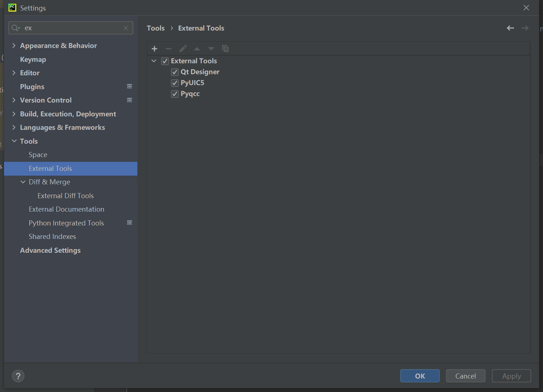Click External Tools breadcrumb text

tap(201, 28)
